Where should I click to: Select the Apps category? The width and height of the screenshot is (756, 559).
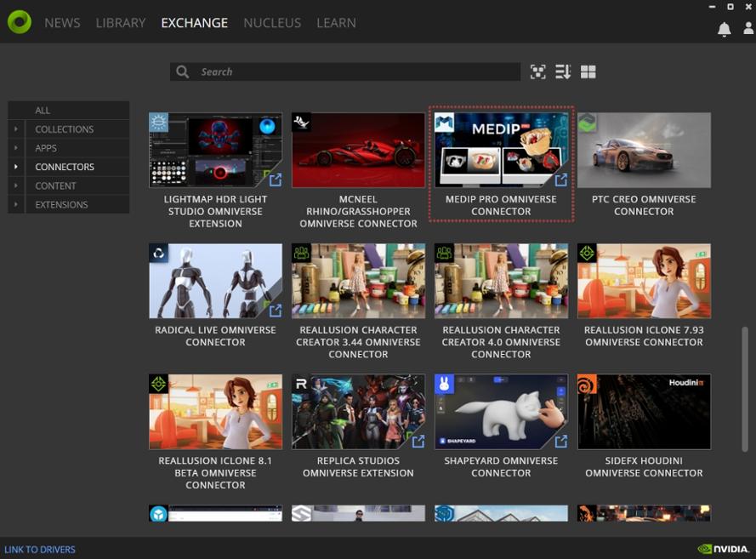coord(77,148)
